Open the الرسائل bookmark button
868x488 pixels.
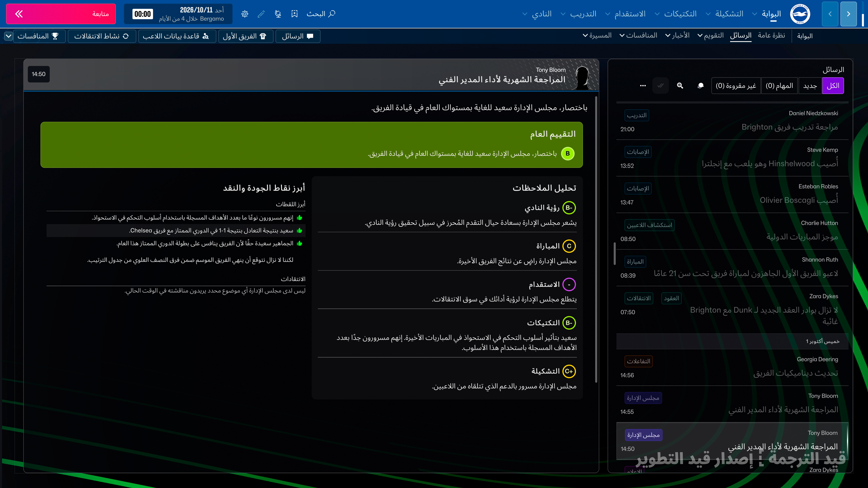(x=298, y=36)
